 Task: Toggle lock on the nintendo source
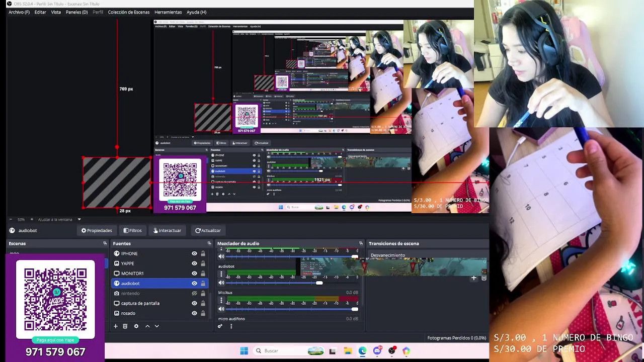(203, 293)
